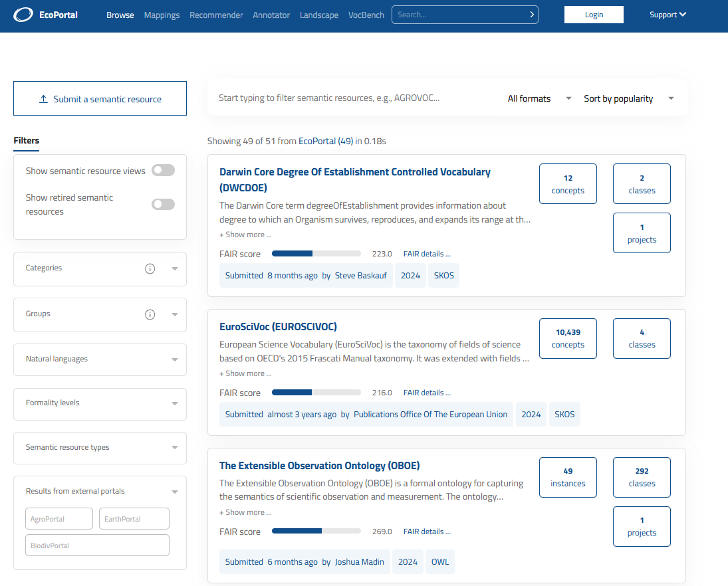The image size is (728, 586).
Task: Open FAIR details for EuroSciVoc
Action: (x=426, y=392)
